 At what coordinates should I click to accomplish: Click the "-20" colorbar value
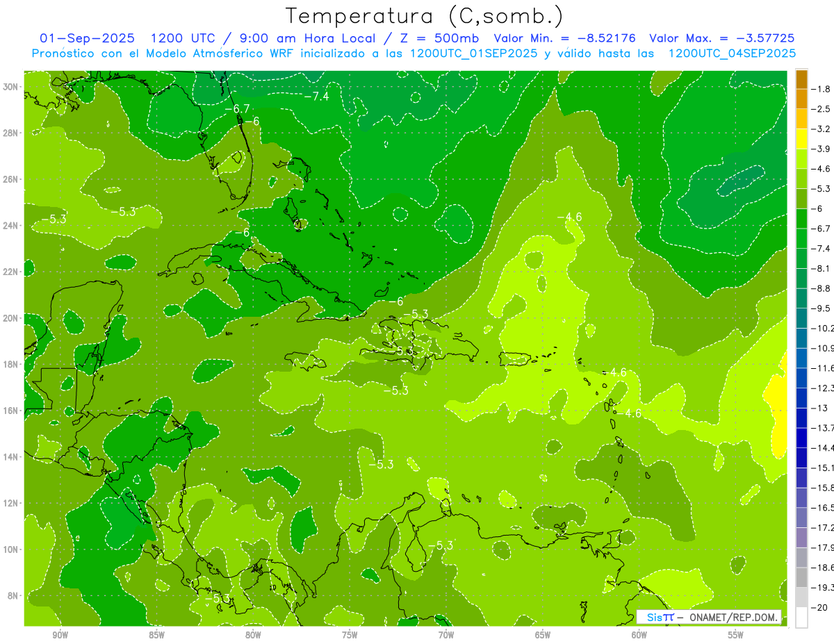click(820, 609)
